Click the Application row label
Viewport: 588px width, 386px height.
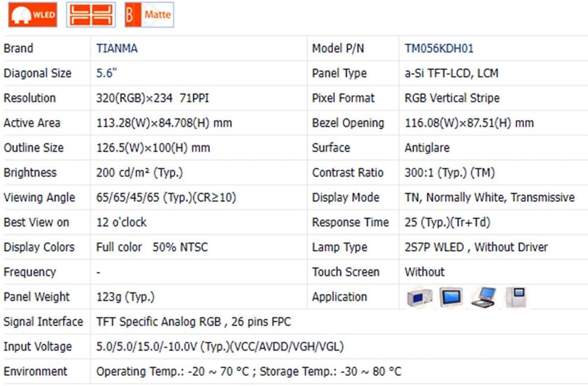[340, 297]
